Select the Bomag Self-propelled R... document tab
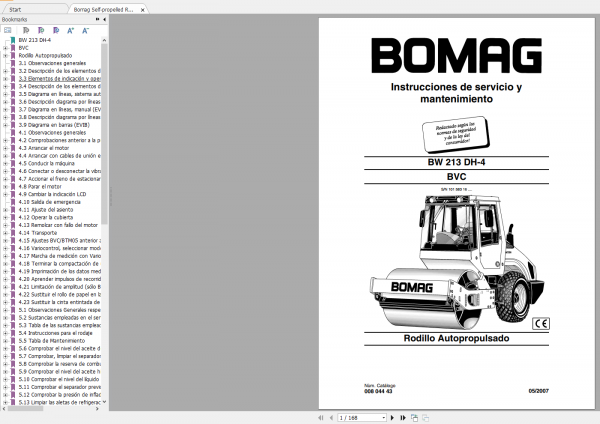The width and height of the screenshot is (600, 424). 103,10
